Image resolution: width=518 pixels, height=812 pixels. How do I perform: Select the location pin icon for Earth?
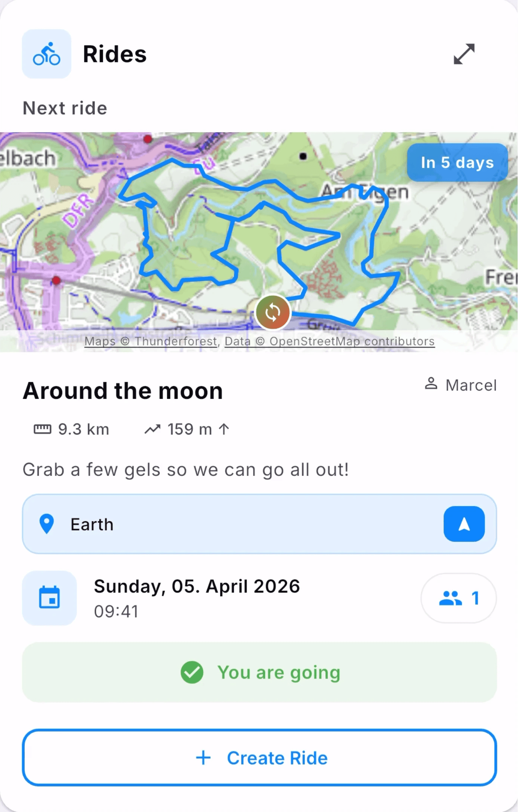(x=47, y=524)
